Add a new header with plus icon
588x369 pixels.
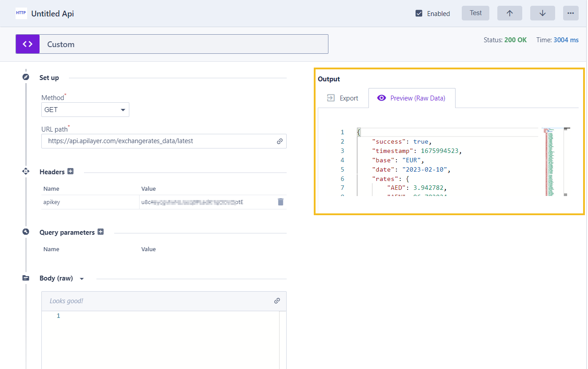coord(70,172)
